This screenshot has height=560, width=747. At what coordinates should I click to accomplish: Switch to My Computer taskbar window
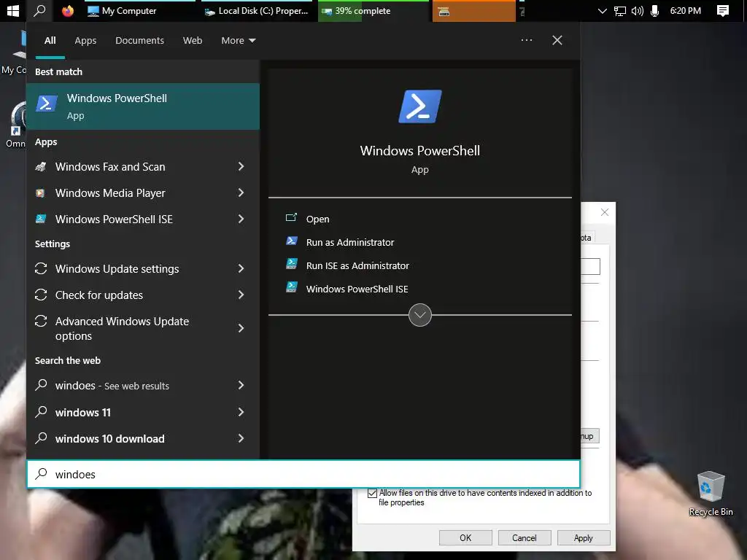(x=140, y=10)
